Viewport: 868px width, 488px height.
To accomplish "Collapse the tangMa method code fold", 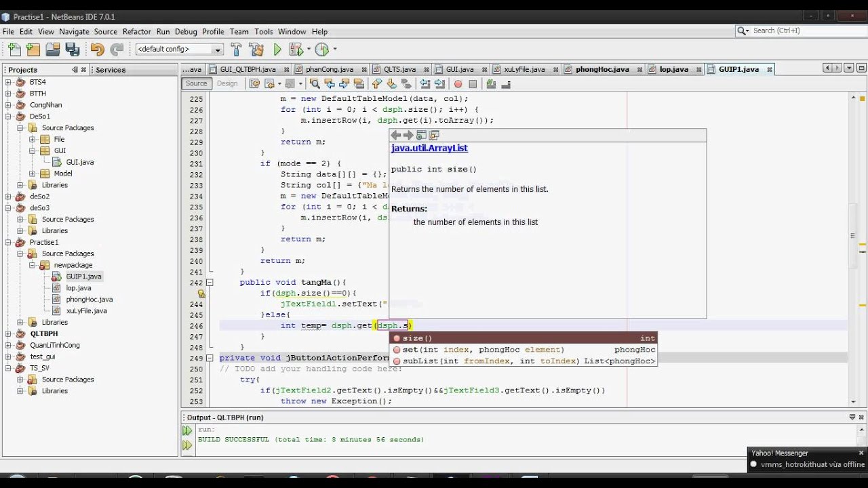I will coord(210,283).
